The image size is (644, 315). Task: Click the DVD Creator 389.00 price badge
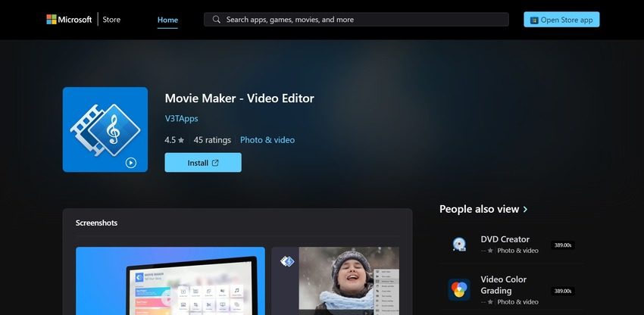pos(563,245)
